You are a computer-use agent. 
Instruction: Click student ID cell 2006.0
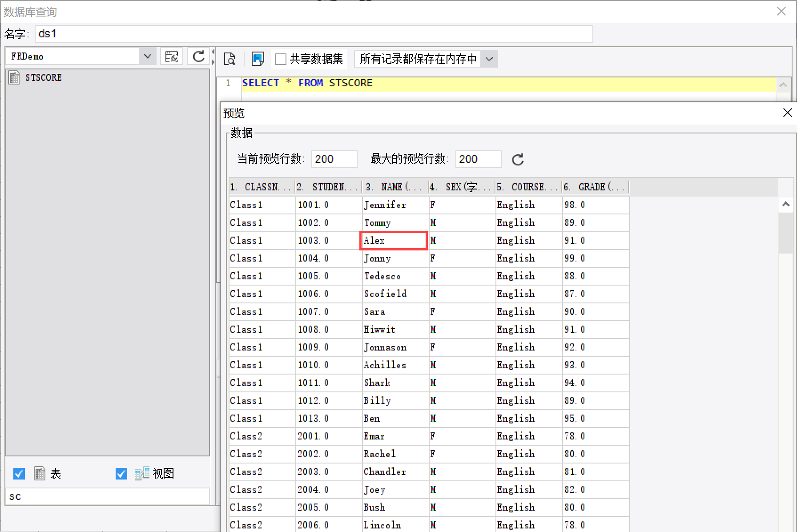point(329,524)
